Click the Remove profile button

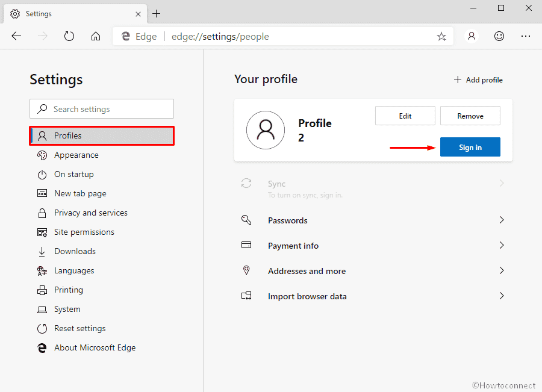(470, 116)
